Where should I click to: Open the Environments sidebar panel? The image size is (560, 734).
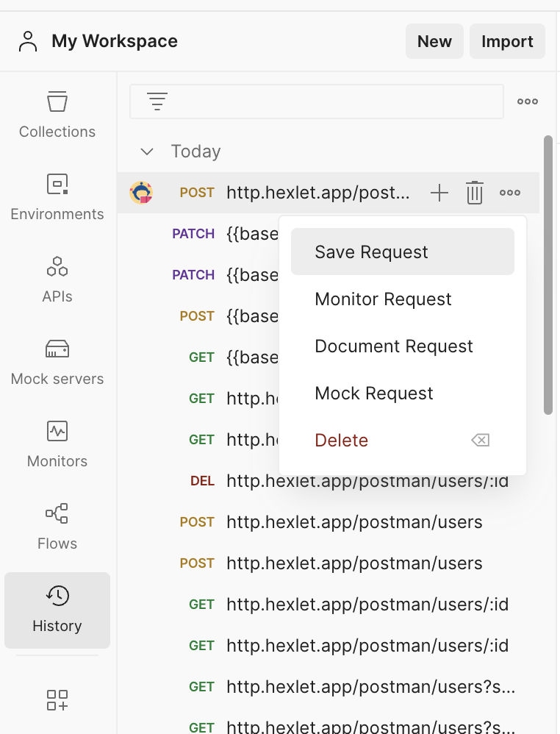(57, 196)
